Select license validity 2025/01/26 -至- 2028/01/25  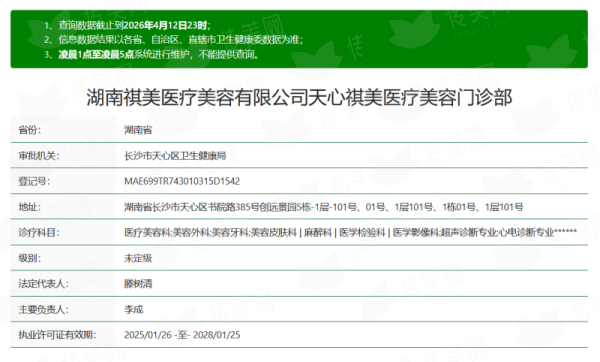tap(182, 335)
